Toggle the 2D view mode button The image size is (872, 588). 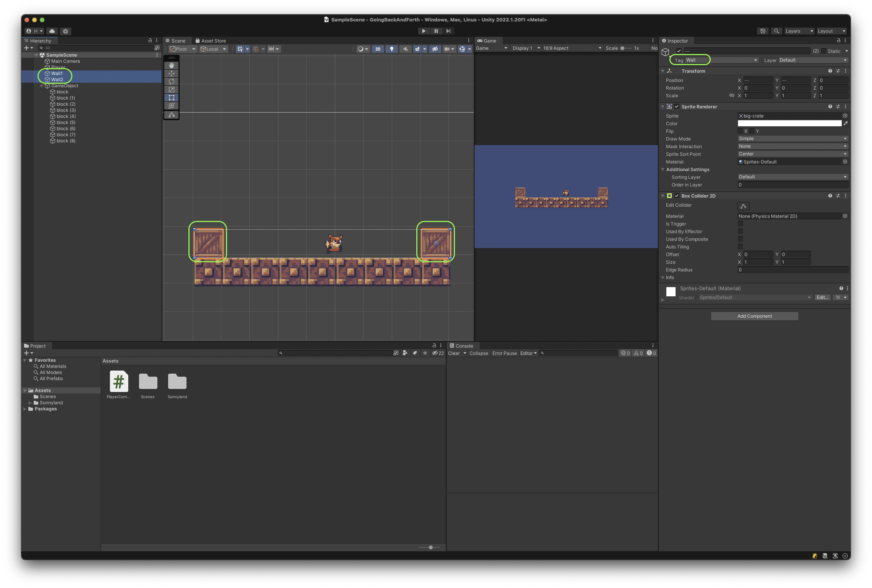[x=378, y=49]
